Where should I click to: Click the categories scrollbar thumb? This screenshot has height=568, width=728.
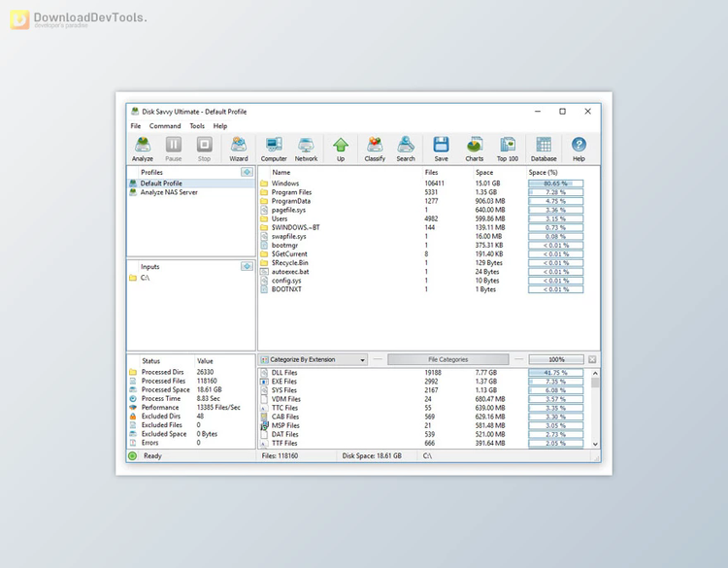[595, 383]
